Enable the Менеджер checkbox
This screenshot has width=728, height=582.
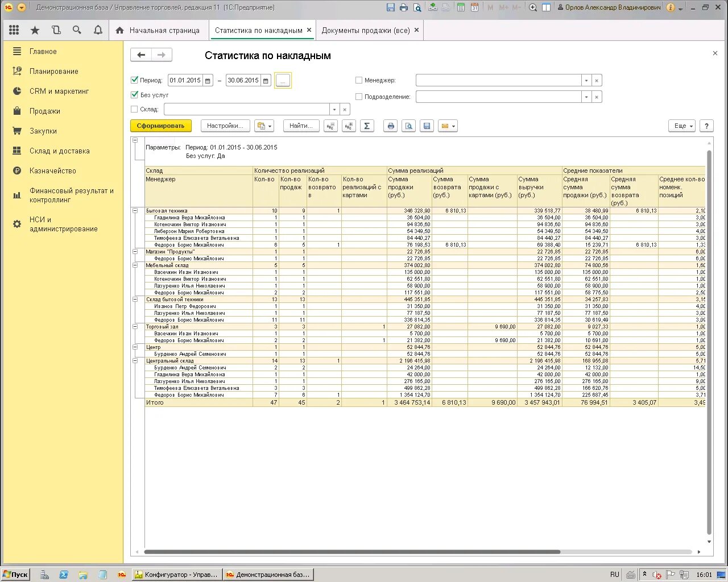pos(359,80)
